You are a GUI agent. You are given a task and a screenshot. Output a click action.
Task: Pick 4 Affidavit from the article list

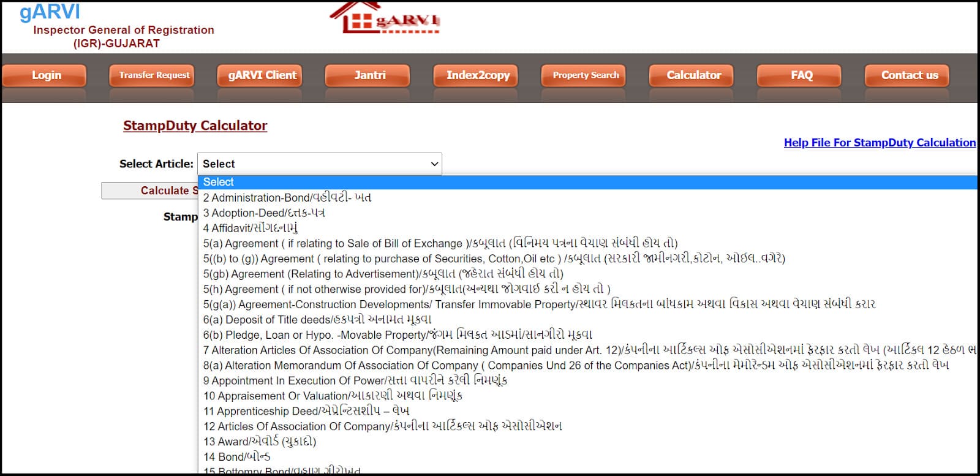250,229
